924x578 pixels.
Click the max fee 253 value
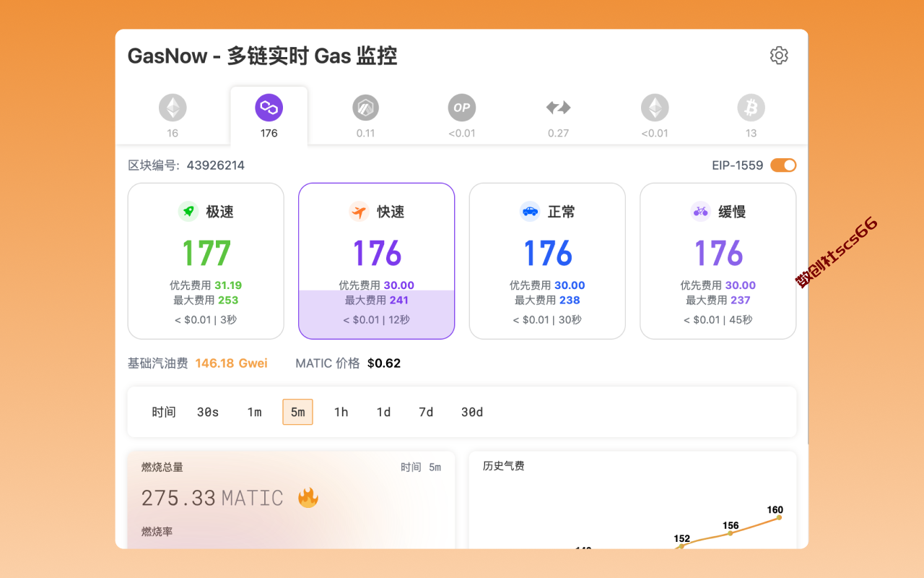[x=228, y=301]
